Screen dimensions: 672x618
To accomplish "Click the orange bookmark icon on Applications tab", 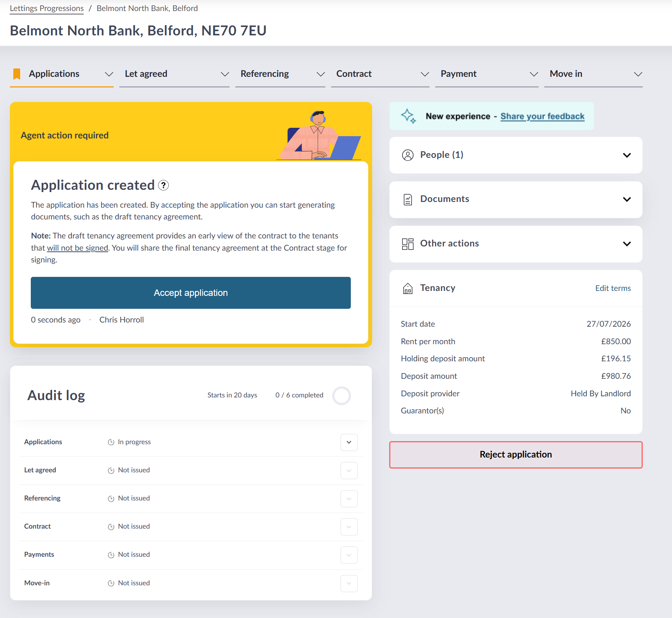I will click(17, 74).
